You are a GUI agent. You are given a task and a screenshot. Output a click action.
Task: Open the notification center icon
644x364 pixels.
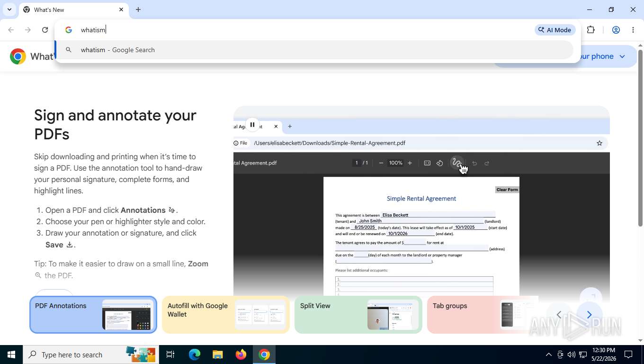(x=628, y=355)
